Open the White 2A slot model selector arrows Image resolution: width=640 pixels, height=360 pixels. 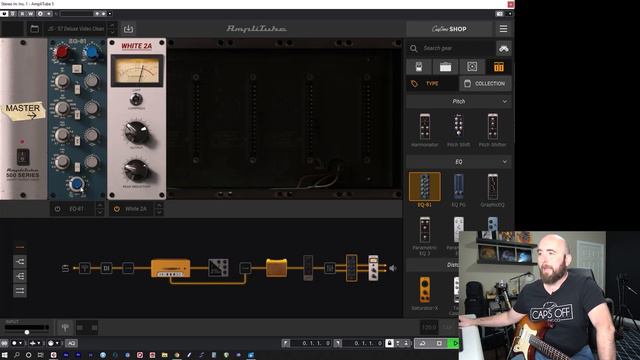pos(159,209)
